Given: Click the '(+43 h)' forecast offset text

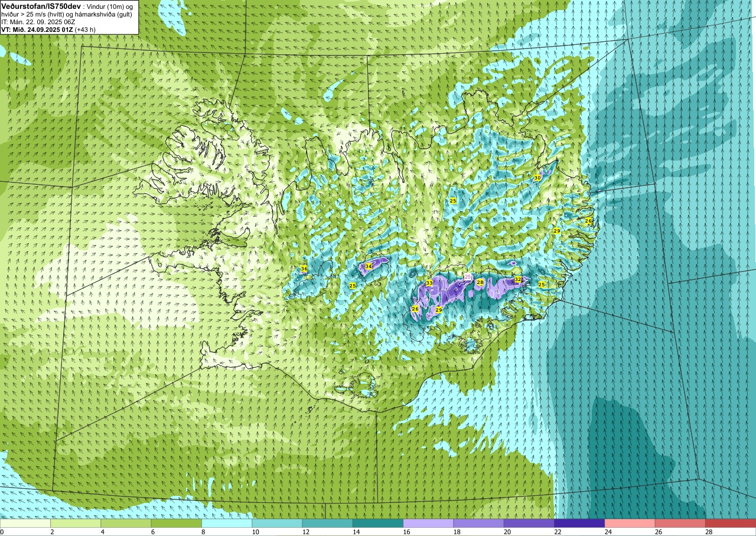Looking at the screenshot, I should click(x=86, y=30).
